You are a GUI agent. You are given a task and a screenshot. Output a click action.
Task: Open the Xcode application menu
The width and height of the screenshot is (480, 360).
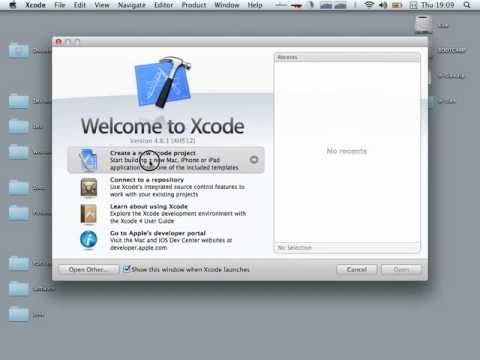[x=35, y=5]
